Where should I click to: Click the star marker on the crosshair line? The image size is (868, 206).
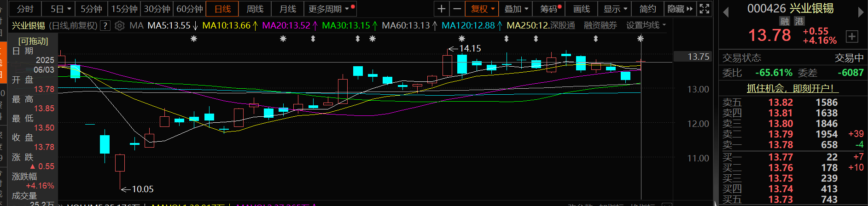[x=641, y=39]
